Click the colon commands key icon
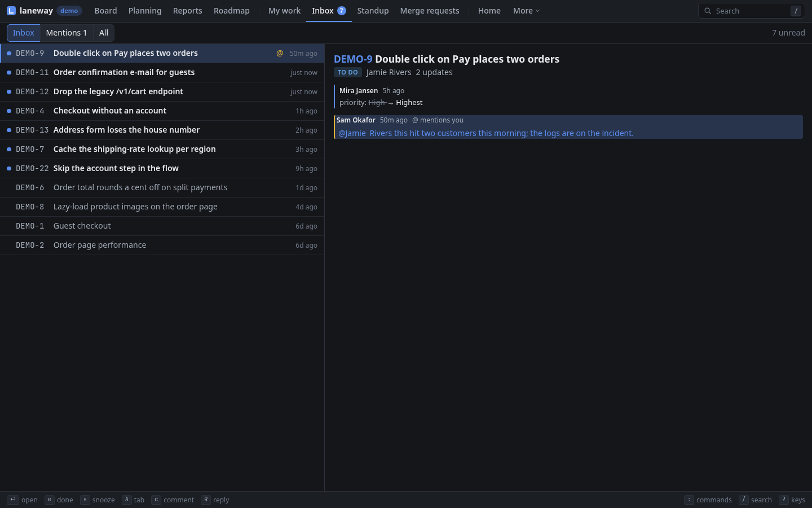Screen dimensions: 812x508 [689, 500]
